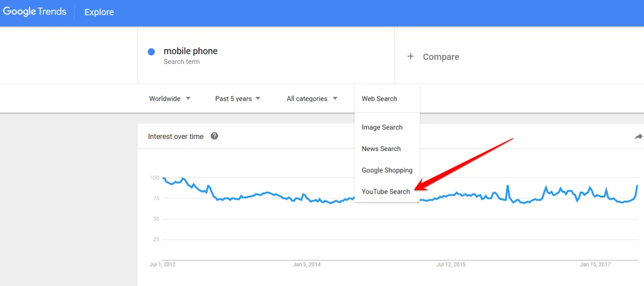
Task: Click the mobile phone search term field
Action: [x=266, y=55]
